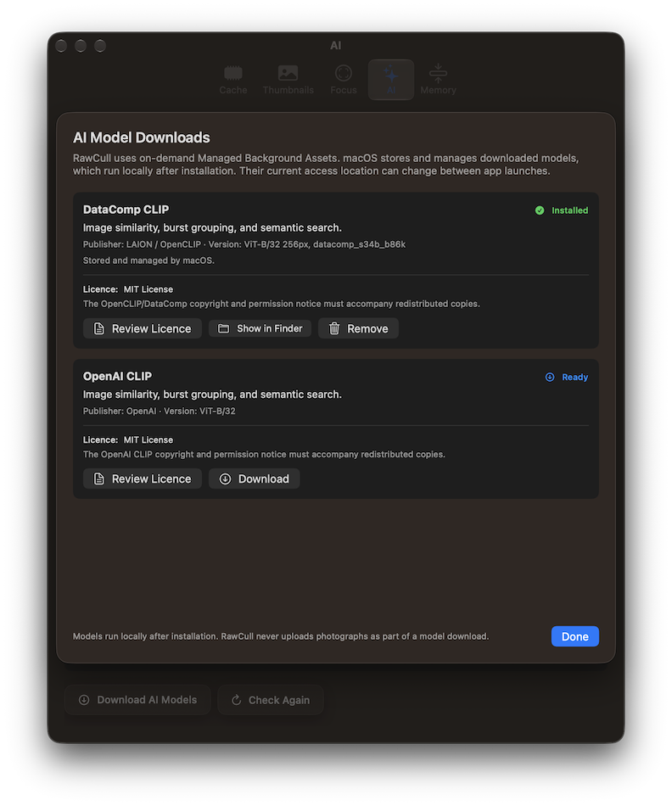Image resolution: width=672 pixels, height=806 pixels.
Task: Click the AI Model Downloads title
Action: pos(142,137)
